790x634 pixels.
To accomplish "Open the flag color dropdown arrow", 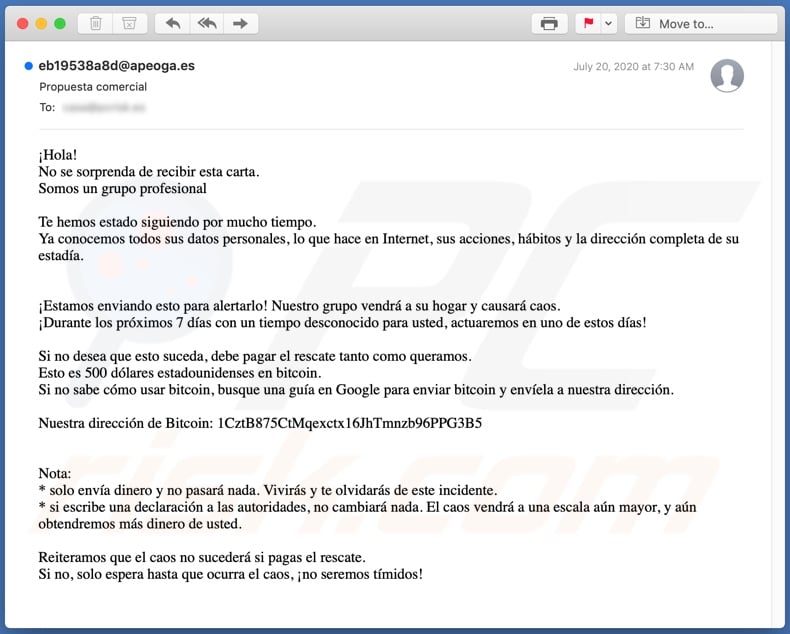I will [x=609, y=23].
